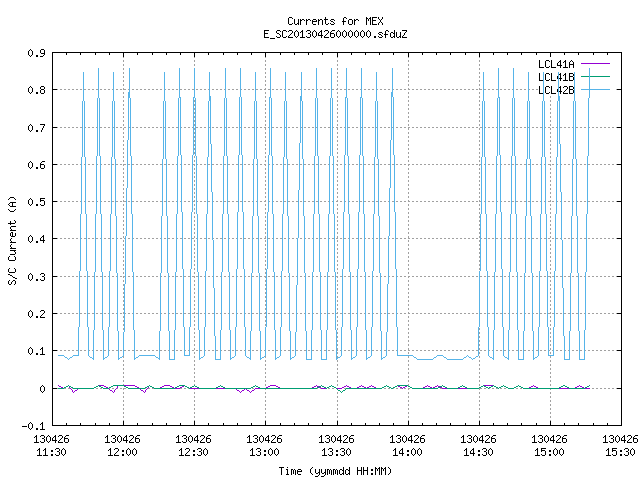640x480 pixels.
Task: Pick the green LCL41B legend line sample
Action: 595,76
